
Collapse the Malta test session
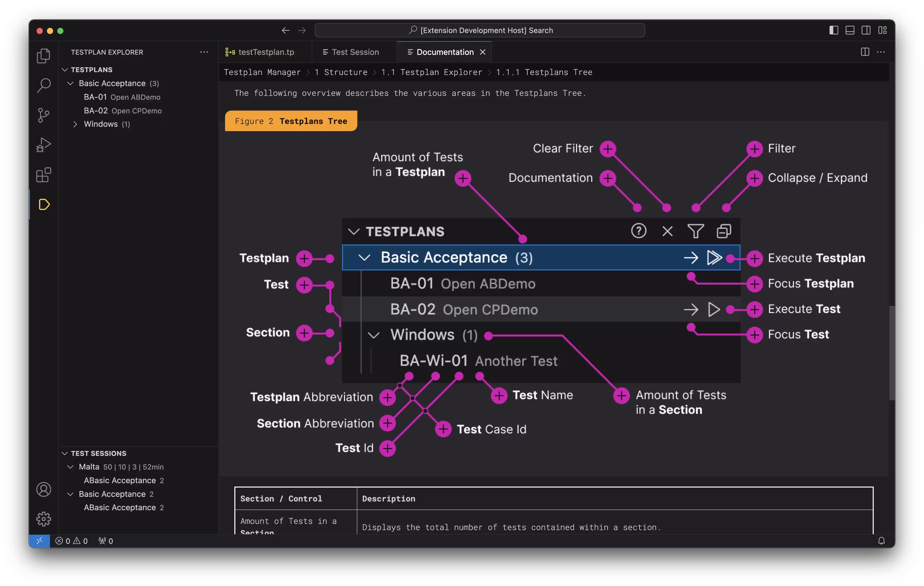click(x=138, y=467)
